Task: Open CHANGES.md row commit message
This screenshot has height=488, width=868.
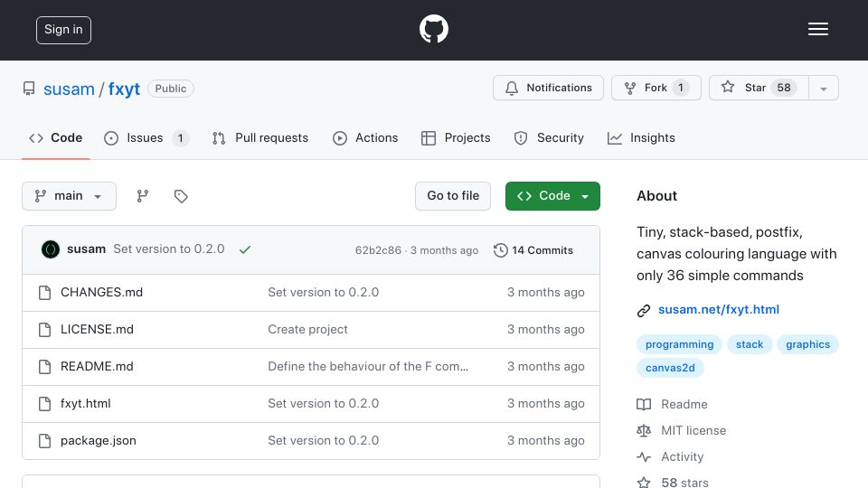Action: point(324,292)
